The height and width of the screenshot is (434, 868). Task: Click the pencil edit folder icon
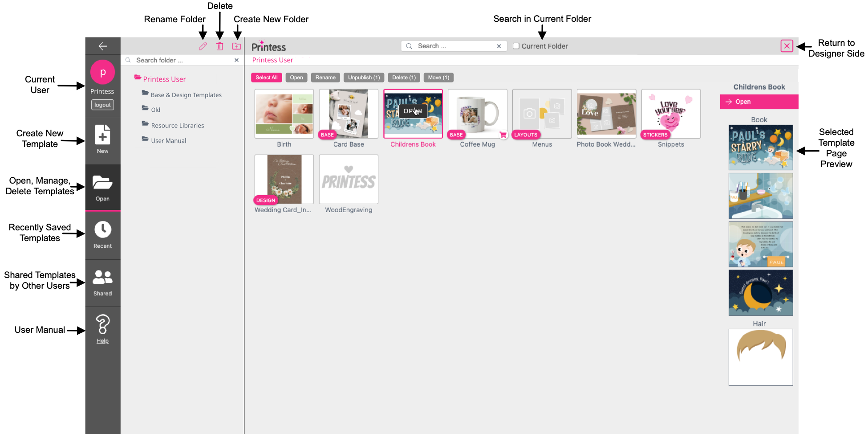pyautogui.click(x=203, y=46)
